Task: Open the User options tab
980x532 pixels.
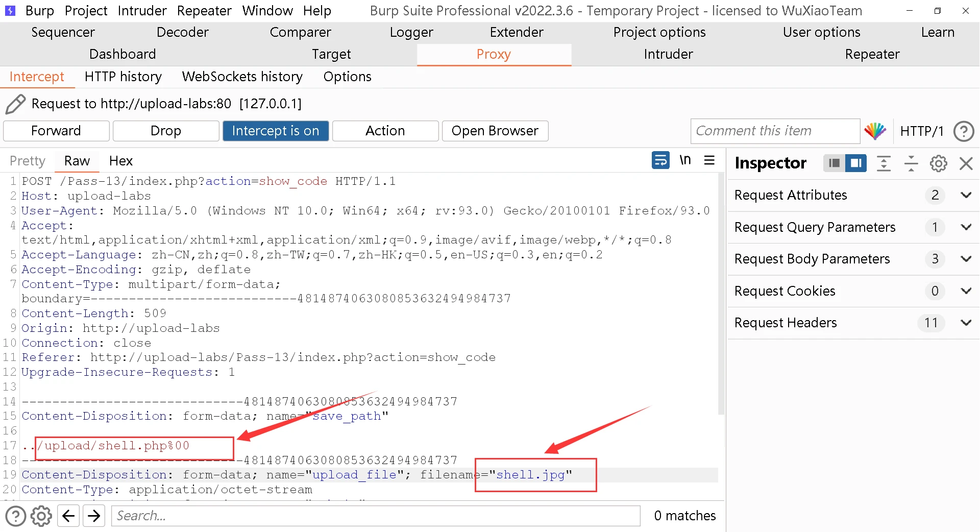Action: [x=822, y=32]
